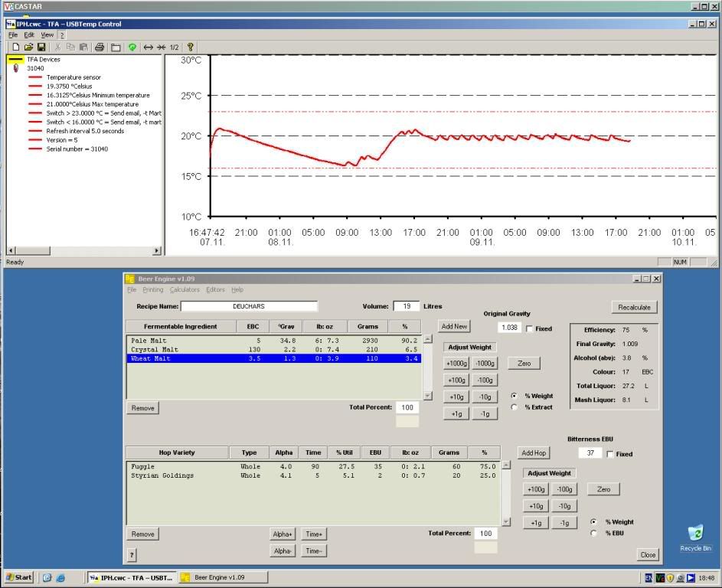Click the Copy toolbar icon
The width and height of the screenshot is (722, 588).
coord(70,47)
